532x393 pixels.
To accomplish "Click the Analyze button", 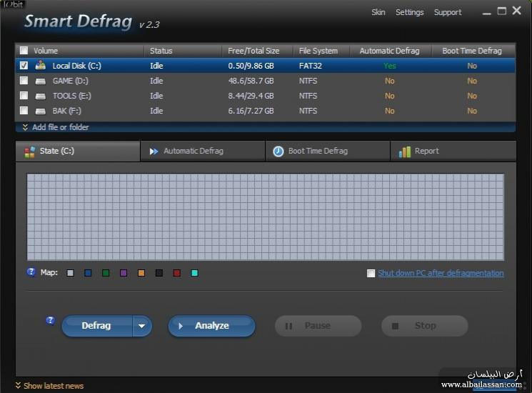I will [x=211, y=326].
